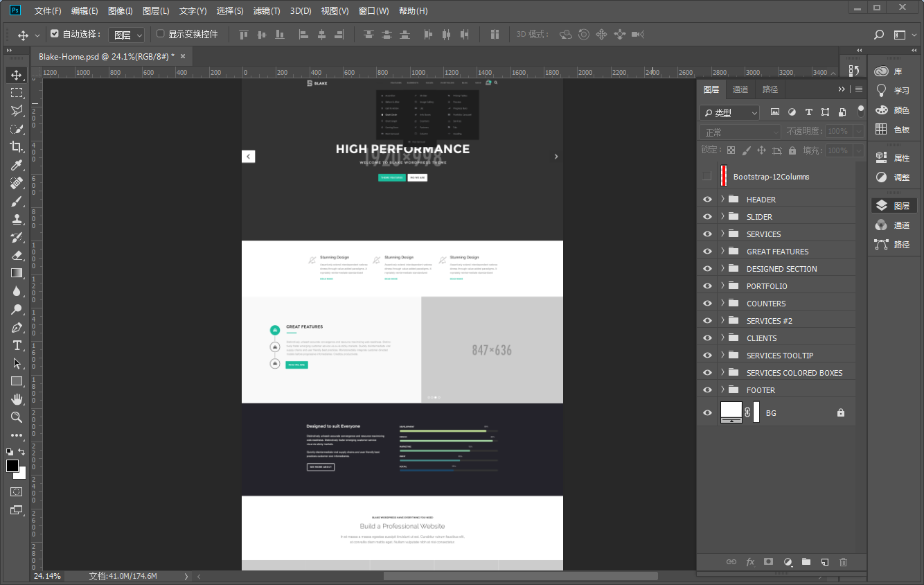Hide the SLIDER layer group
Screen dimensions: 924x585
(707, 216)
